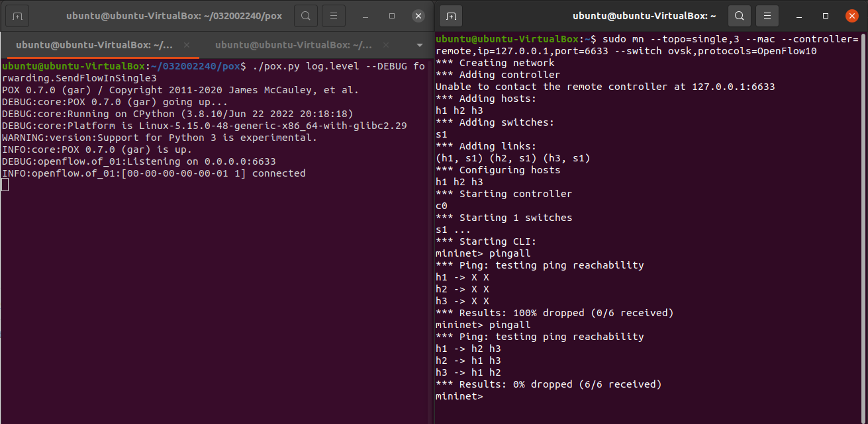Screen dimensions: 868x424
Task: Close the first terminal tab
Action: pyautogui.click(x=187, y=45)
